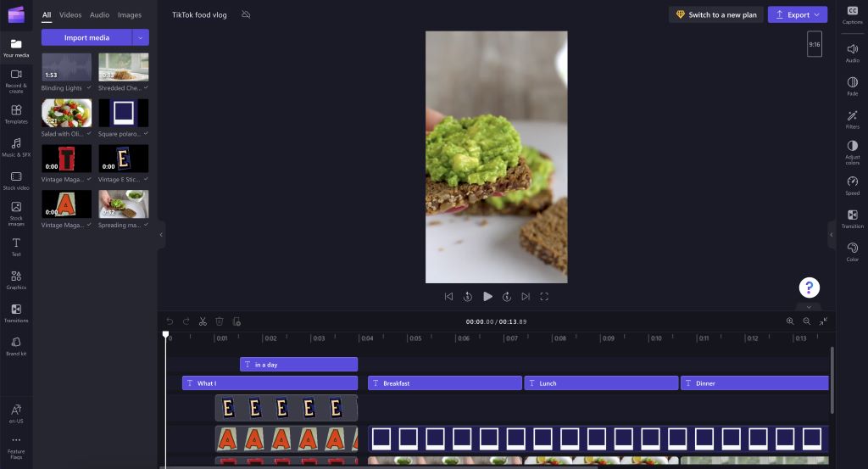Select the Square polaroid thumbnail
The height and width of the screenshot is (469, 868).
pyautogui.click(x=124, y=113)
